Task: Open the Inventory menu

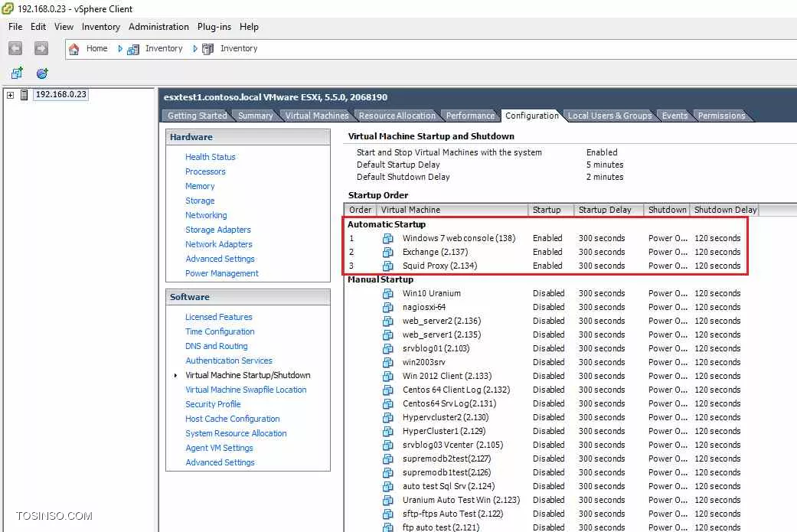Action: 100,27
